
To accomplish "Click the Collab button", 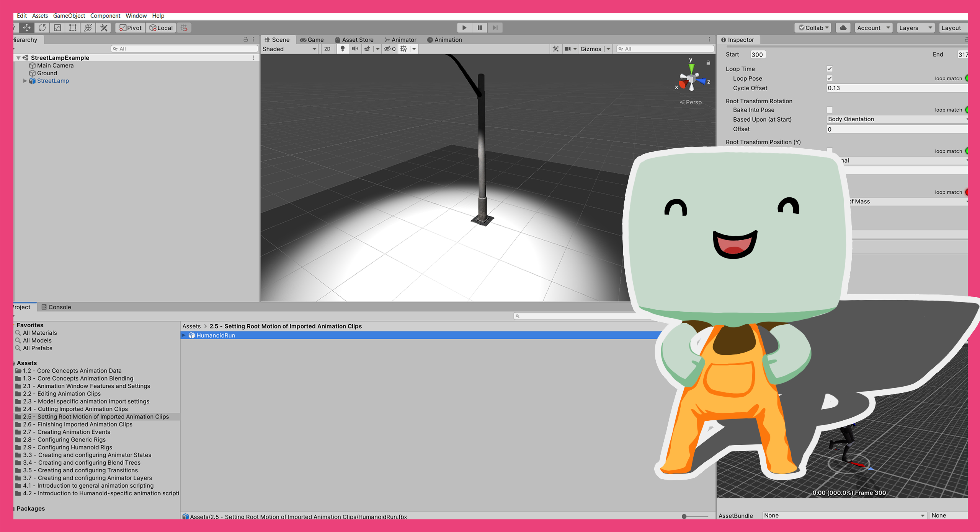I will pos(813,28).
